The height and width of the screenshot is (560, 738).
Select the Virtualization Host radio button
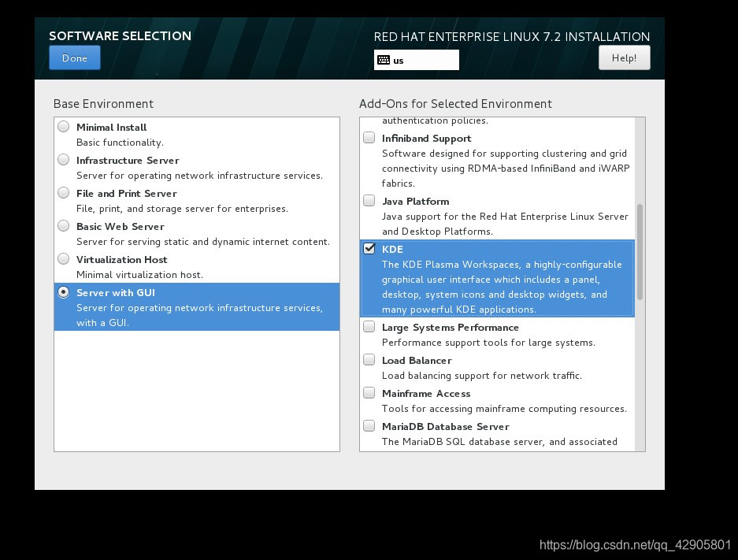pos(64,259)
